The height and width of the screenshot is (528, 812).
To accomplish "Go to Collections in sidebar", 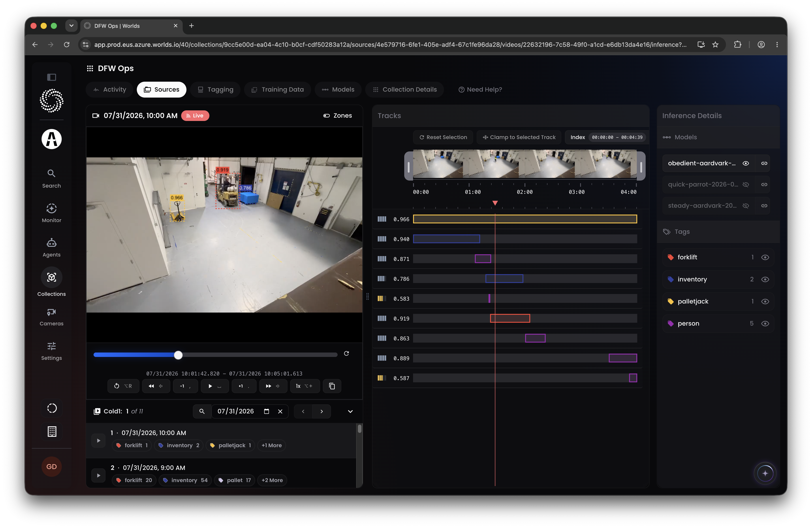I will (x=51, y=282).
